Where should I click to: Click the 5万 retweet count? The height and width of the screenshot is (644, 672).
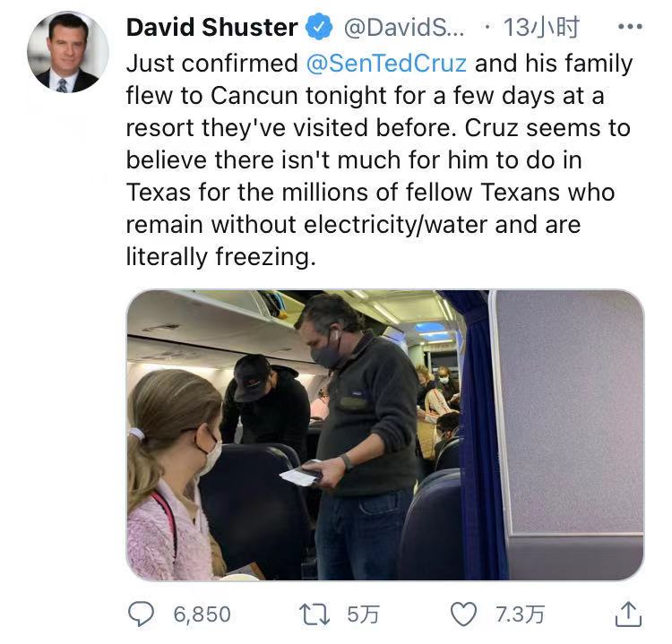tap(364, 614)
